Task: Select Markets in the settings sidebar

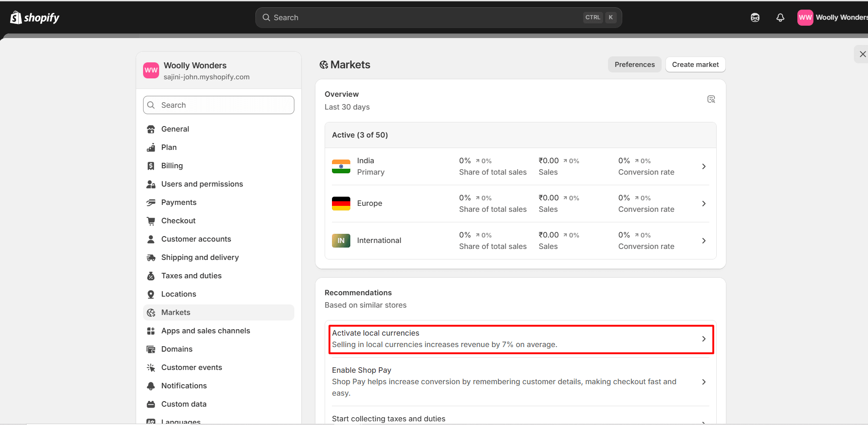Action: point(219,312)
